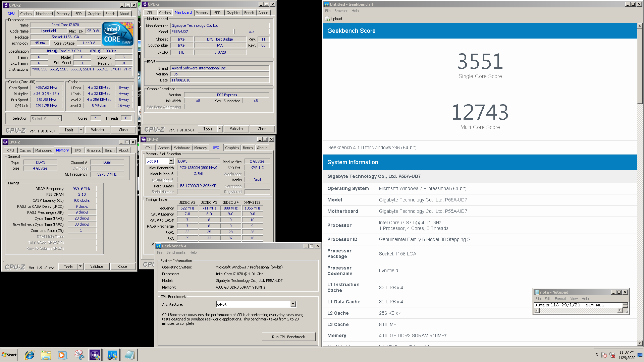644x362 pixels.
Task: Click the Notepad text Jumper118 29/1/20 Team MLG
Action: pos(569,305)
